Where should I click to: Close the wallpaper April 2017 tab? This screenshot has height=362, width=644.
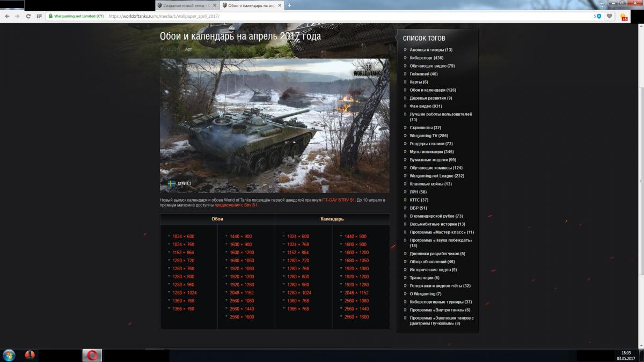point(281,5)
